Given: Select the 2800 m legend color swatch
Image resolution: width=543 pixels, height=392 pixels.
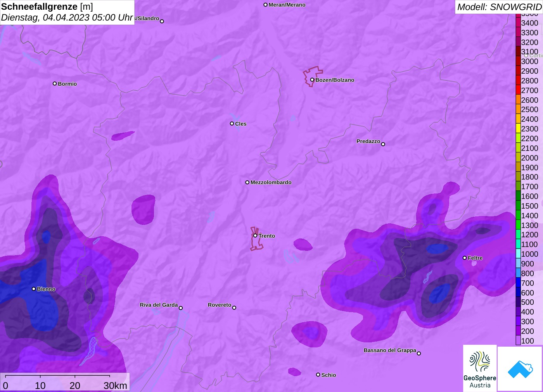Looking at the screenshot, I should (x=518, y=81).
